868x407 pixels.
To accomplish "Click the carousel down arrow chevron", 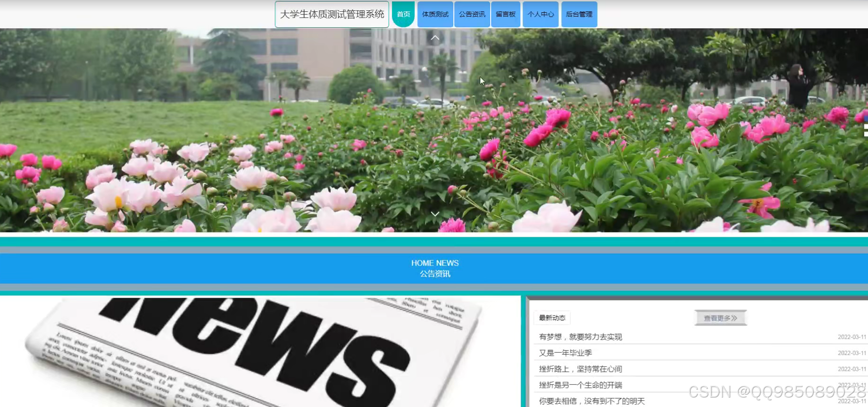I will tap(435, 214).
